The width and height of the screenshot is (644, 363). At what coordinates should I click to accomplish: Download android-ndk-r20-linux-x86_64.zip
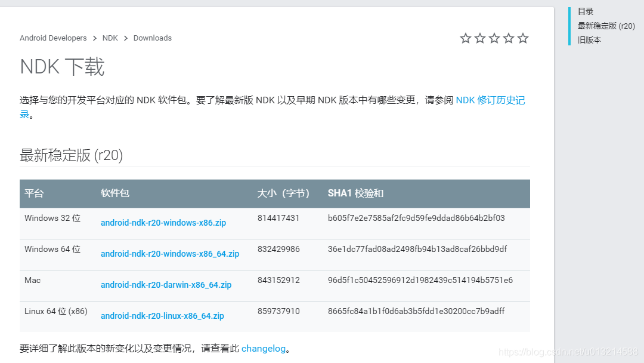162,316
